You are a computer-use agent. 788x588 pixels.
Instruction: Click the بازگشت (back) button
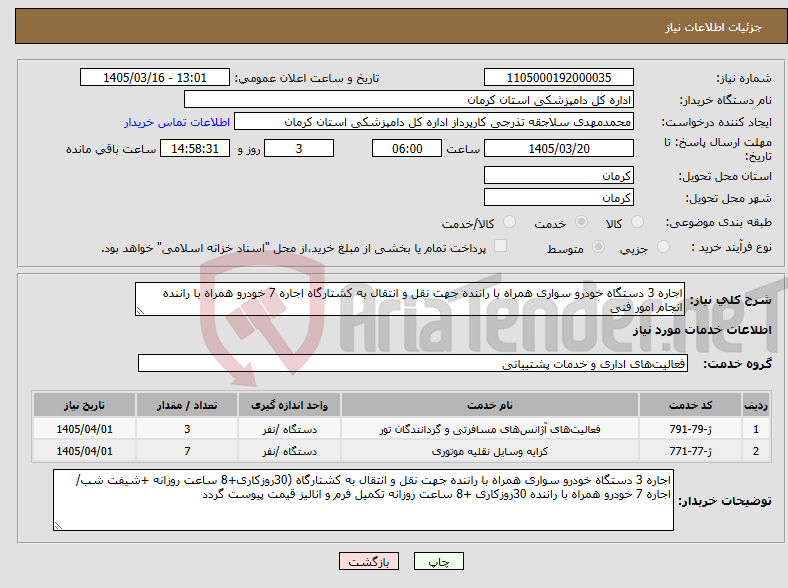tap(369, 561)
